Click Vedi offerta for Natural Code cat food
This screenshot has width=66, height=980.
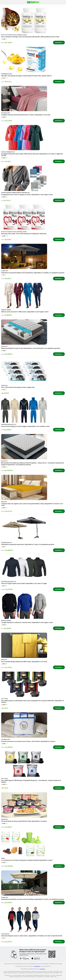click(x=59, y=827)
